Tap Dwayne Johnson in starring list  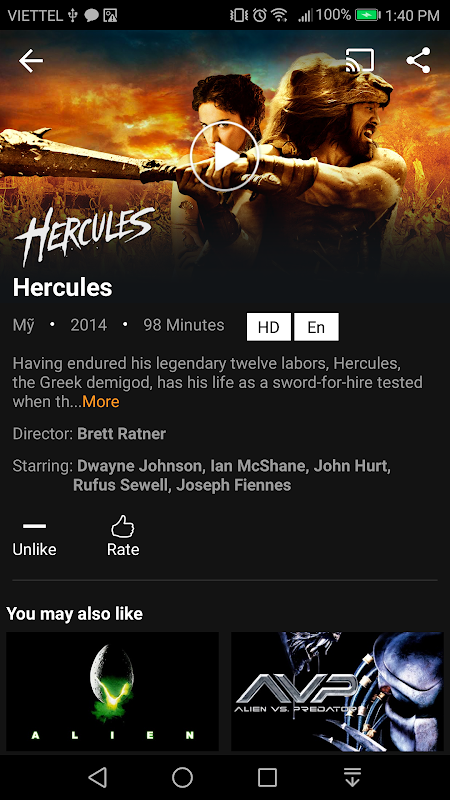139,466
